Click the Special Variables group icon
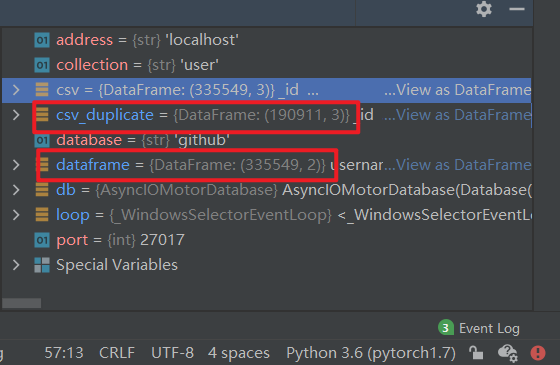 [x=42, y=265]
